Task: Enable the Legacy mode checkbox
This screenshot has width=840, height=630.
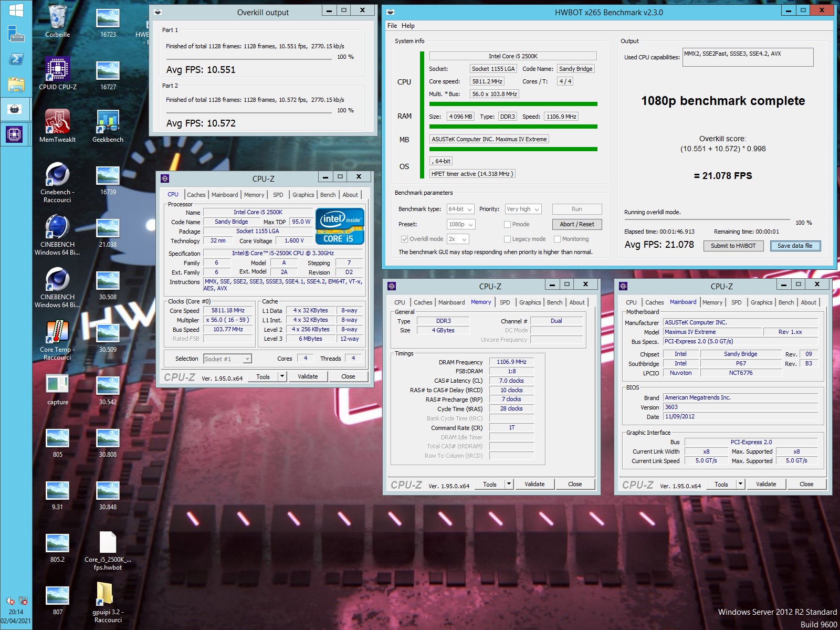Action: [x=507, y=239]
